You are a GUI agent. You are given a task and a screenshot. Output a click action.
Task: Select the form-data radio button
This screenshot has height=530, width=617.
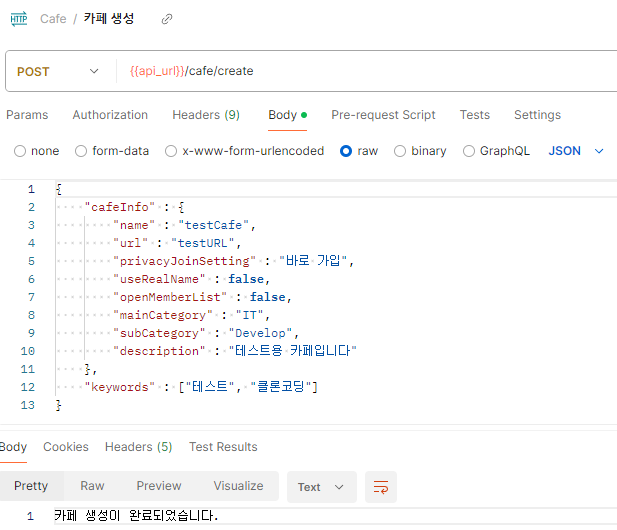(81, 151)
